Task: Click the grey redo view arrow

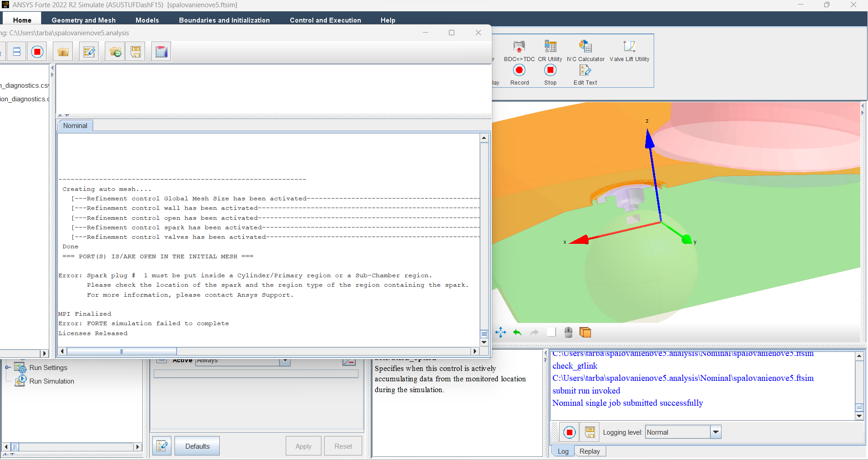Action: coord(534,332)
